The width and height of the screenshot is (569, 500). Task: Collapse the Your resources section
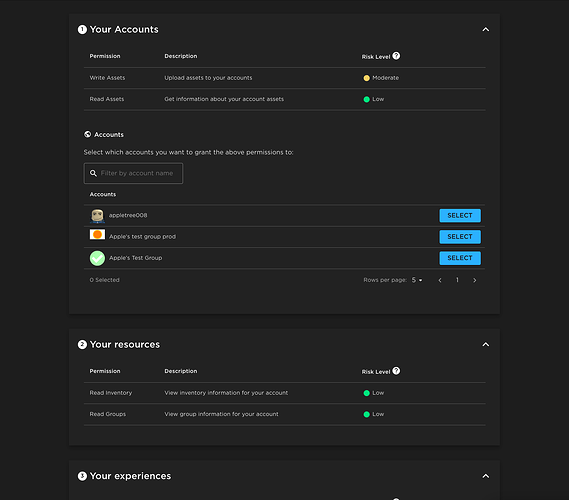pos(486,344)
